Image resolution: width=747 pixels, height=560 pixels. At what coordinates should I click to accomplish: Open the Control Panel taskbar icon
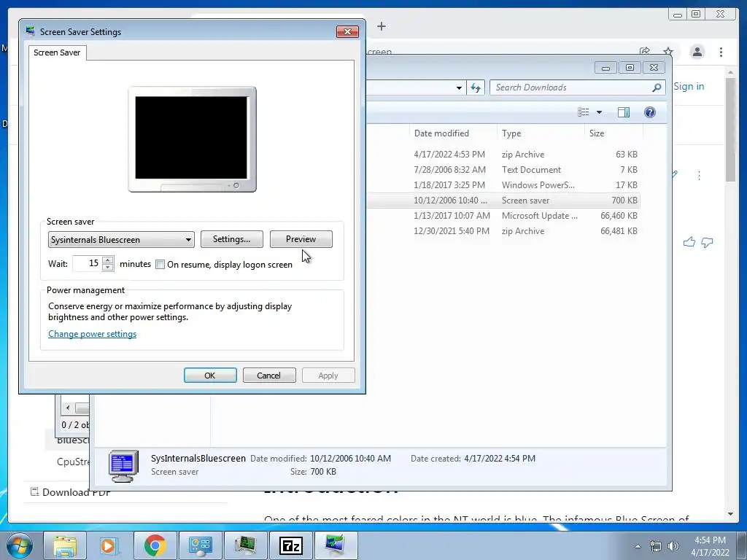200,545
